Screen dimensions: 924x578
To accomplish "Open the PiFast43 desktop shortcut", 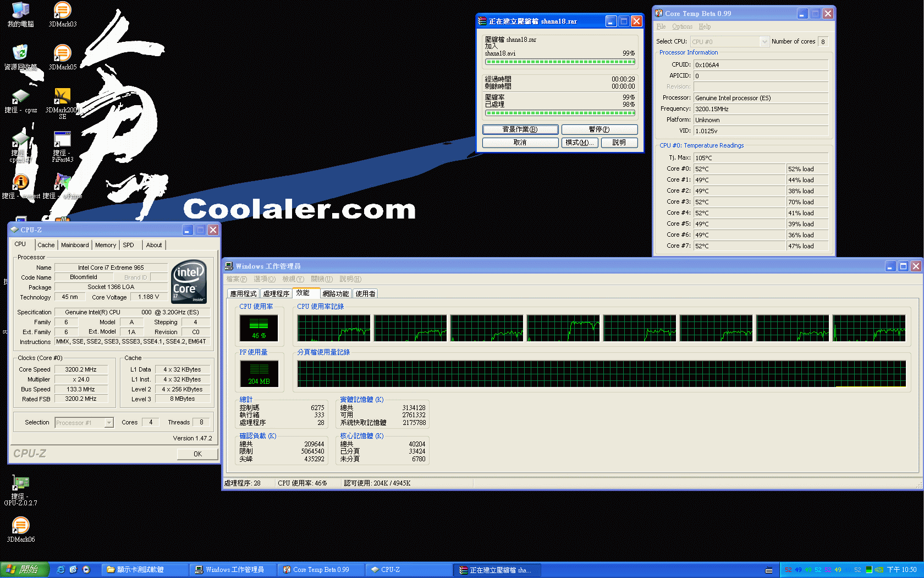I will coord(63,146).
